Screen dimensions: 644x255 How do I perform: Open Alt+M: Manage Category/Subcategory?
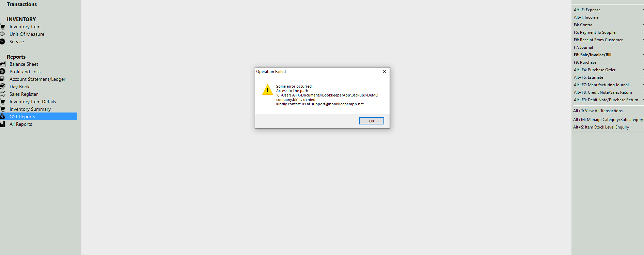(x=608, y=120)
